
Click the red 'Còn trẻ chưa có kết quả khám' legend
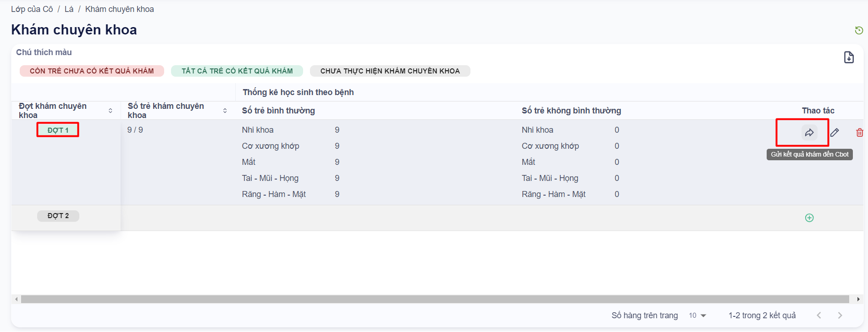pos(92,71)
